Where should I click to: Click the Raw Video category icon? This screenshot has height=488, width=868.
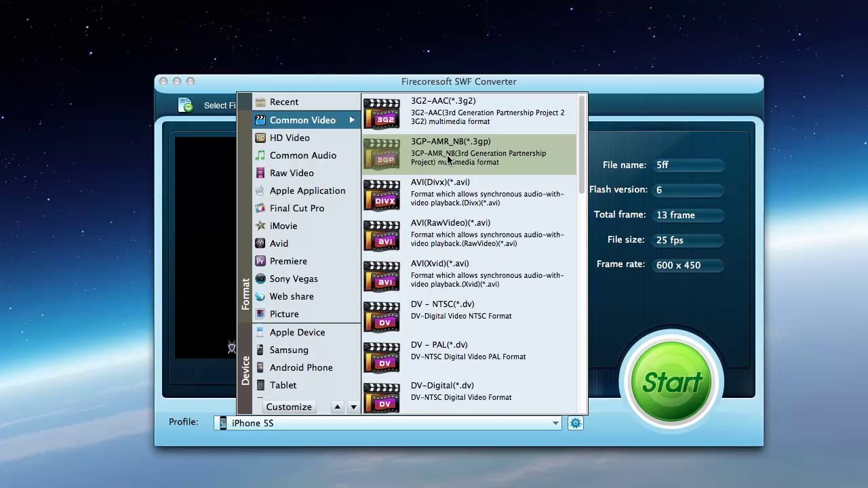point(260,173)
